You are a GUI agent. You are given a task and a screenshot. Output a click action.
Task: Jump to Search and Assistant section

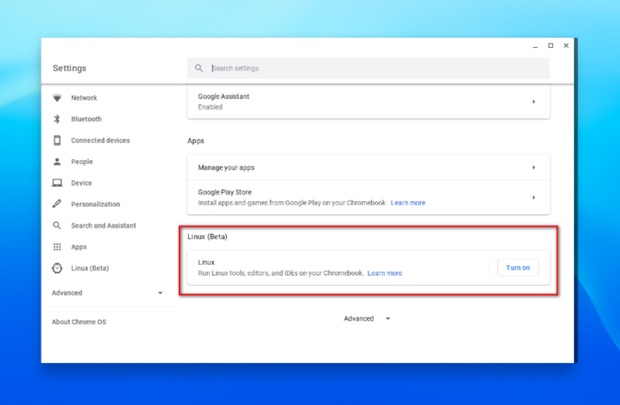[104, 225]
